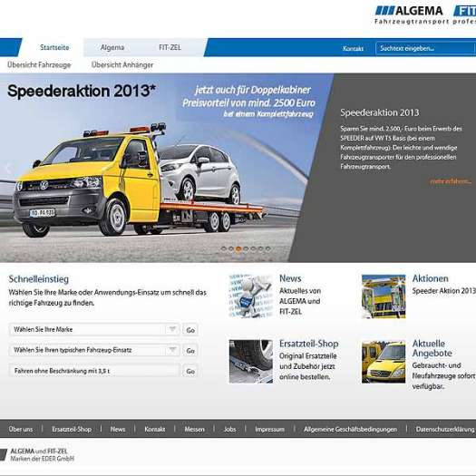
Task: Select the last carousel slide dot
Action: pos(268,248)
